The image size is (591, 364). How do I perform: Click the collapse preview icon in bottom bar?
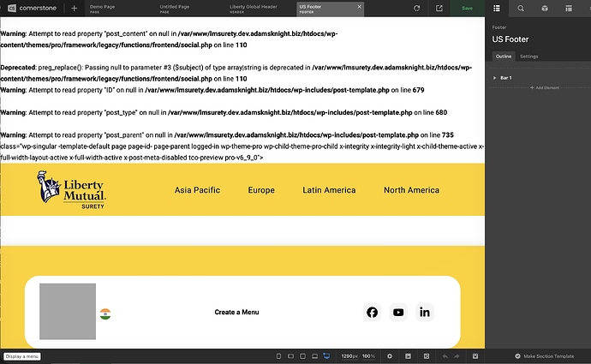coord(427,356)
